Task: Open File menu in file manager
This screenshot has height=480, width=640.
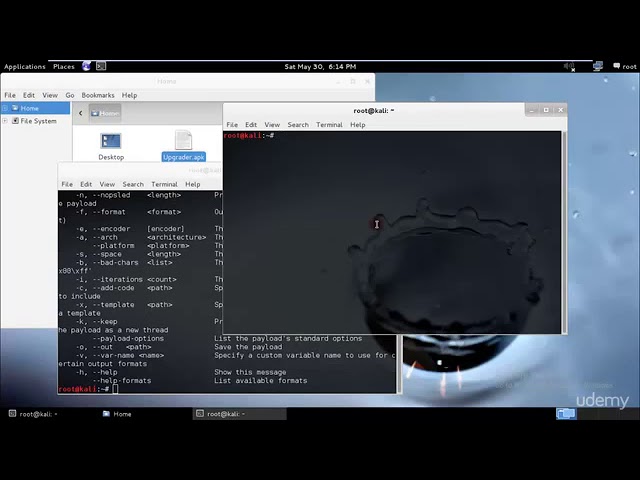Action: tap(10, 95)
